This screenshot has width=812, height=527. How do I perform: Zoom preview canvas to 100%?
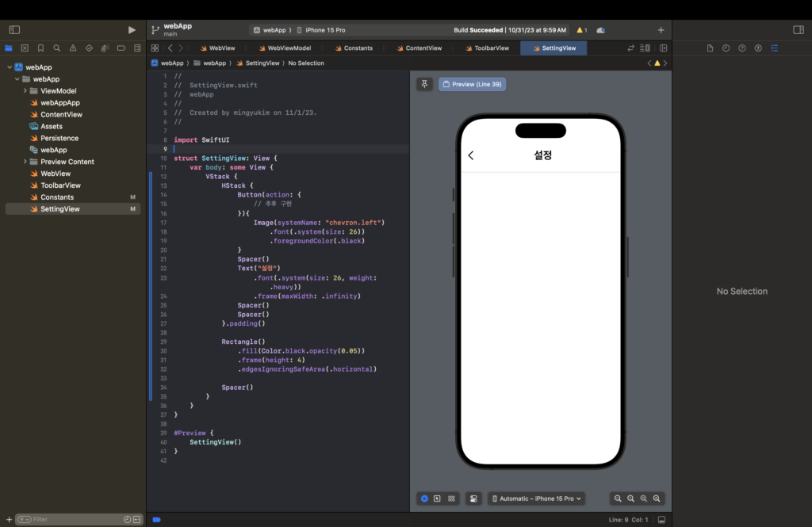[630, 498]
